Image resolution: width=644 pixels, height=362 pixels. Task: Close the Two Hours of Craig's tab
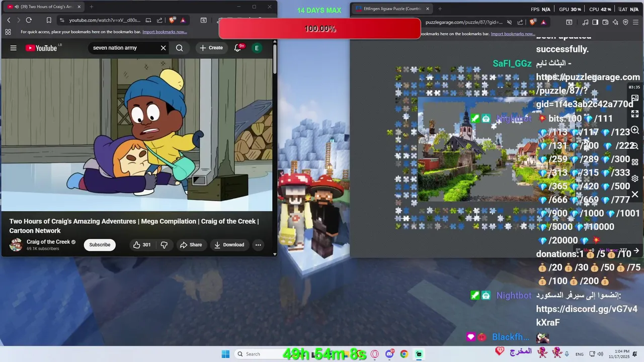click(x=79, y=7)
